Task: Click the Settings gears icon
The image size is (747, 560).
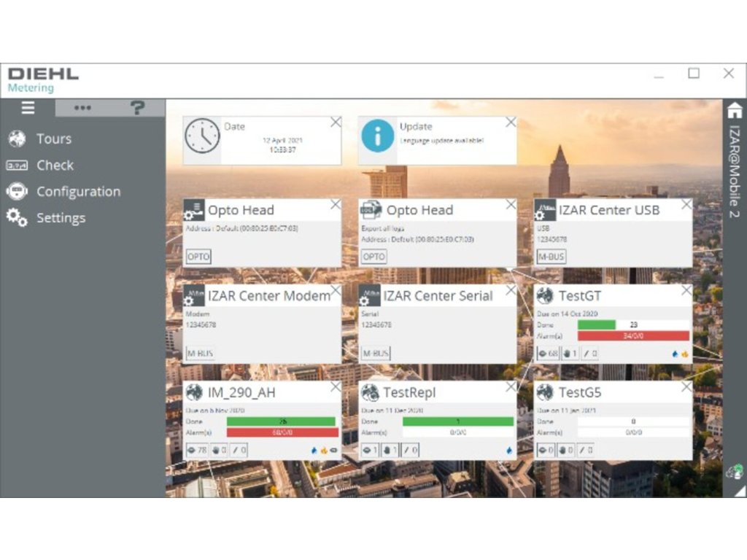Action: [17, 218]
